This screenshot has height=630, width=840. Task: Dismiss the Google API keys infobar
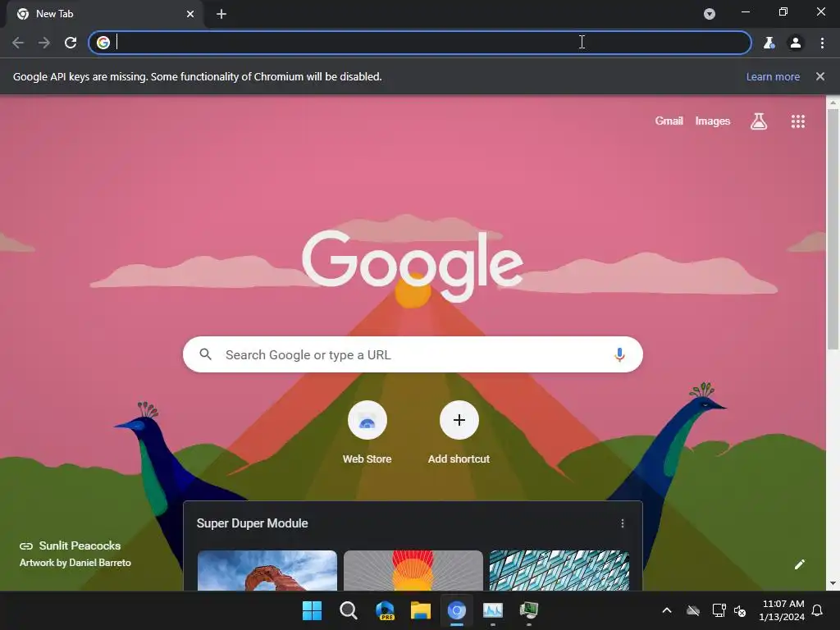point(819,76)
